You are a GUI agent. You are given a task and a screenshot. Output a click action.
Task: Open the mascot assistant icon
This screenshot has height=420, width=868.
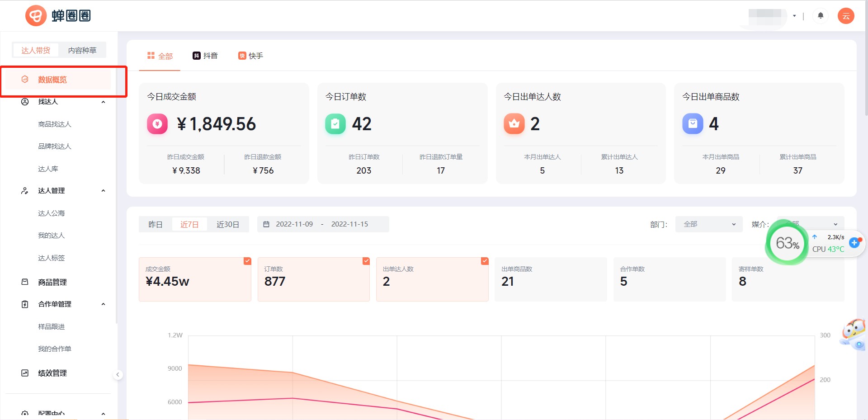point(853,335)
